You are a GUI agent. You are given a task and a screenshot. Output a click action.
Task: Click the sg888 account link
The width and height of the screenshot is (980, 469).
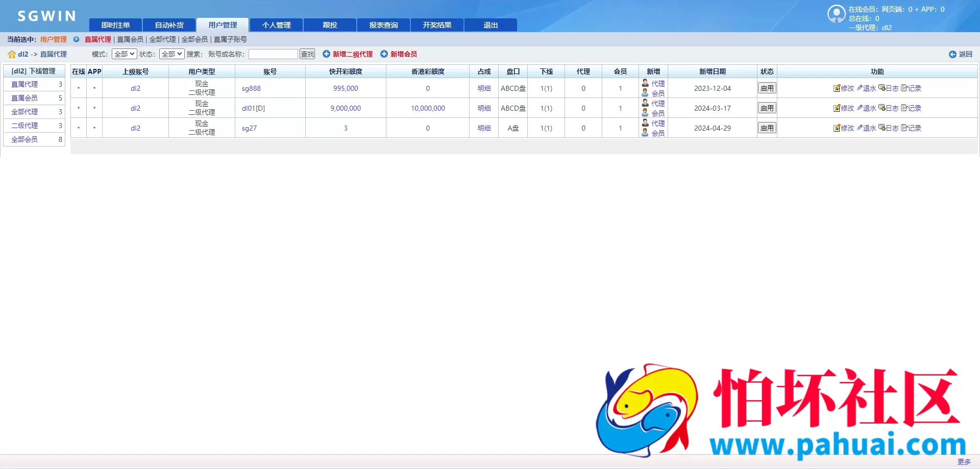click(251, 88)
